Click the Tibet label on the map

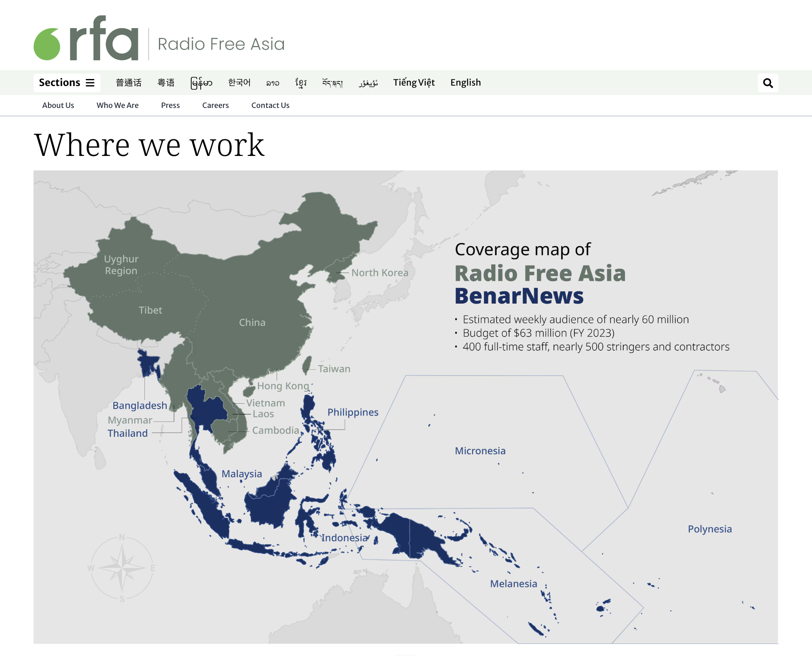click(150, 310)
